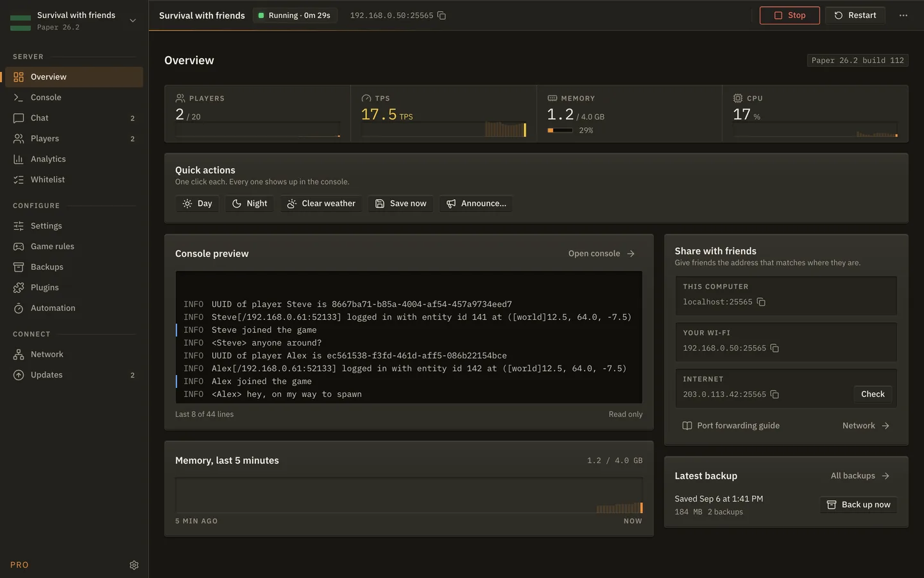Click Clear weather quick action

point(321,204)
